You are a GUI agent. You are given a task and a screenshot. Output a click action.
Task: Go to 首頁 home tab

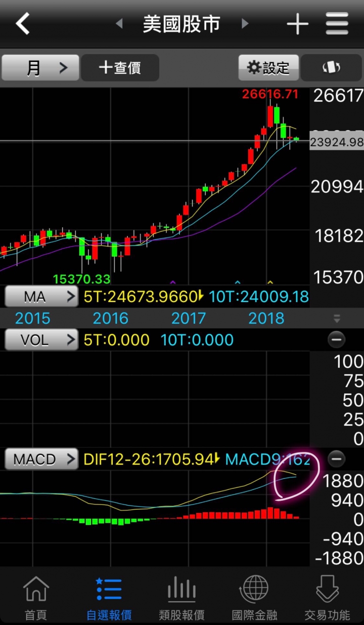click(36, 598)
